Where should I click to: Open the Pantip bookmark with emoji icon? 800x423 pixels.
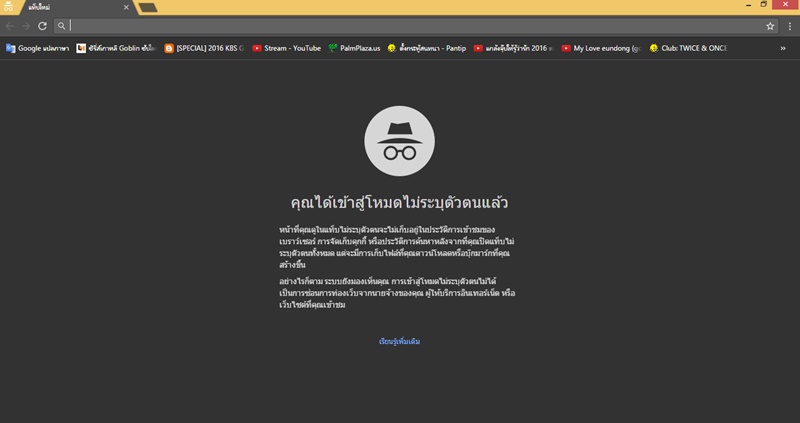tap(427, 48)
